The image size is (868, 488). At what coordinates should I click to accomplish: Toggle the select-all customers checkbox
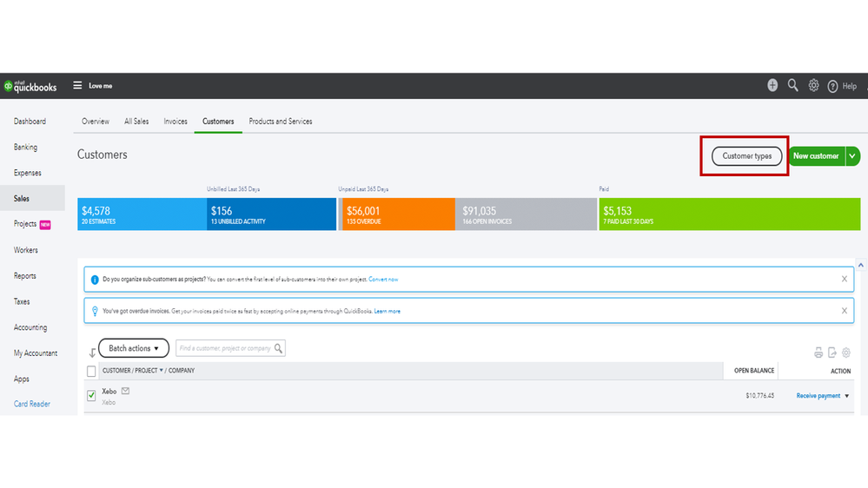click(91, 371)
